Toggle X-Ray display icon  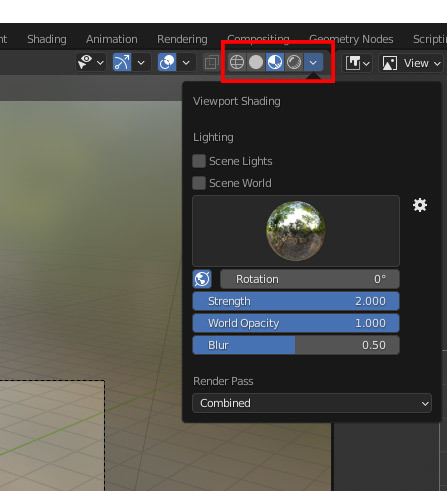(x=211, y=62)
